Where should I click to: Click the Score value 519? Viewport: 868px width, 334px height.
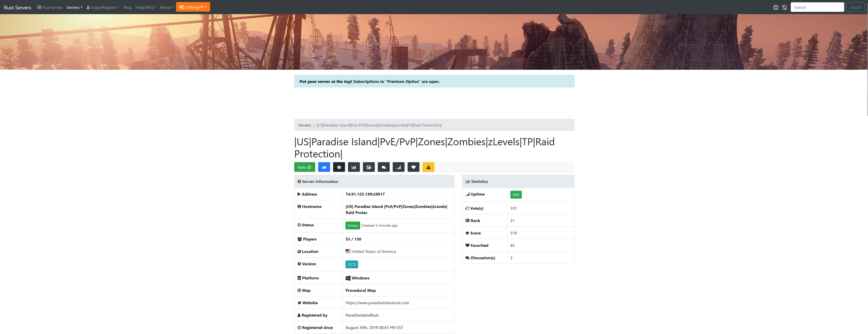pos(513,233)
